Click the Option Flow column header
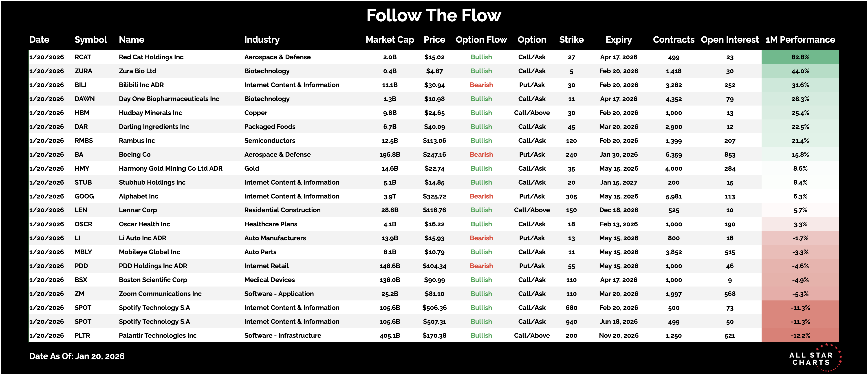 (481, 40)
